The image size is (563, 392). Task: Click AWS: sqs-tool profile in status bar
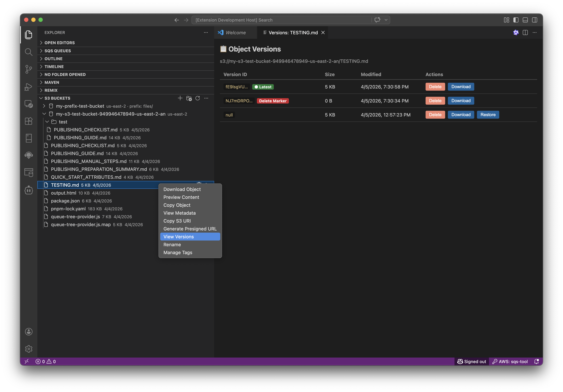click(x=510, y=361)
